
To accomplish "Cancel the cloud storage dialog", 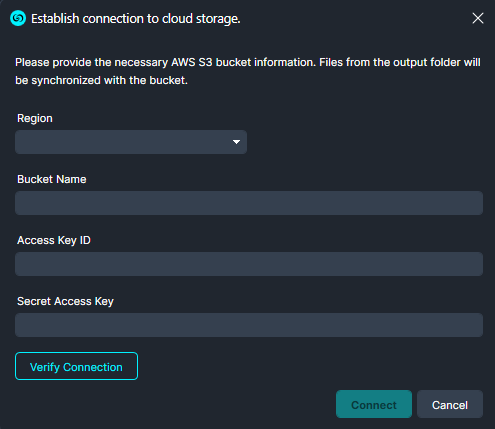I will click(x=450, y=404).
